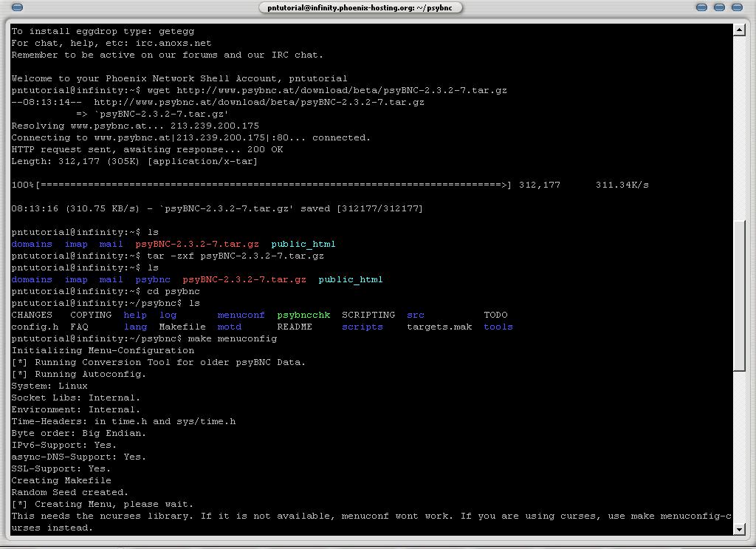Click the "SSL-Support: Yes." line

pos(61,469)
